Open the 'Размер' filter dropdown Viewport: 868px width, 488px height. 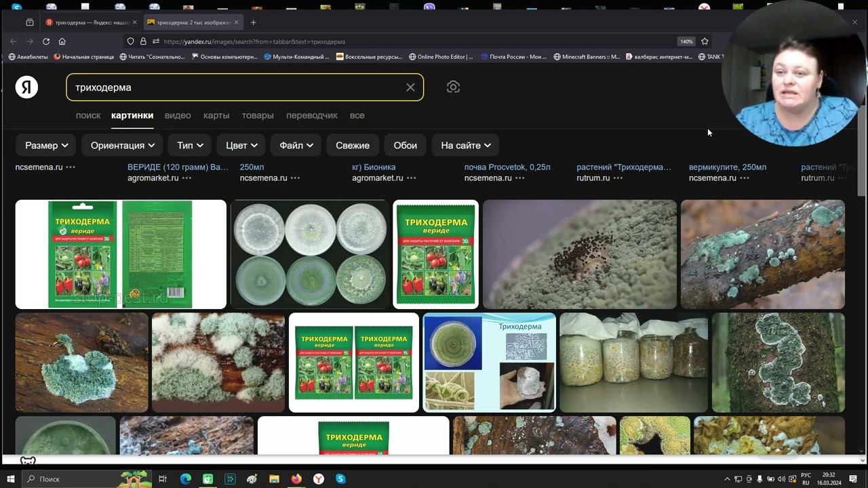pos(47,146)
